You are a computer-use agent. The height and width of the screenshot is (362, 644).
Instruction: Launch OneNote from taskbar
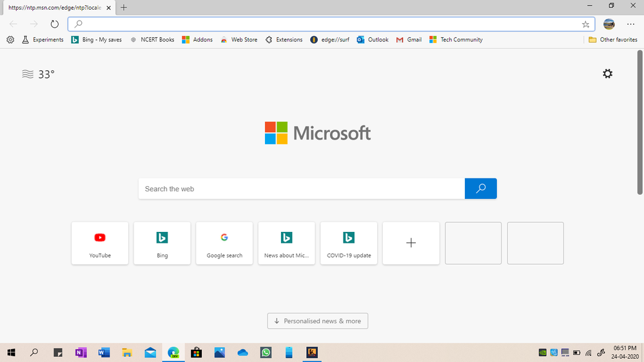click(x=81, y=352)
